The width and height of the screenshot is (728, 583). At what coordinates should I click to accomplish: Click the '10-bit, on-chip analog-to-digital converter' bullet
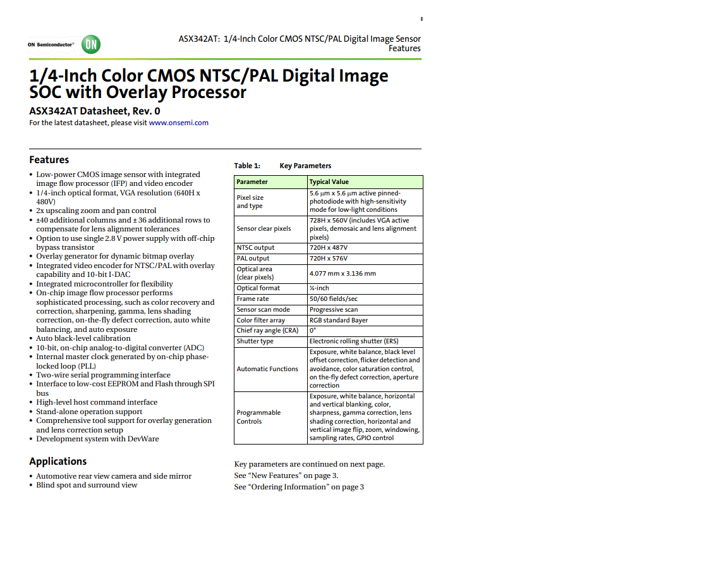pyautogui.click(x=120, y=348)
